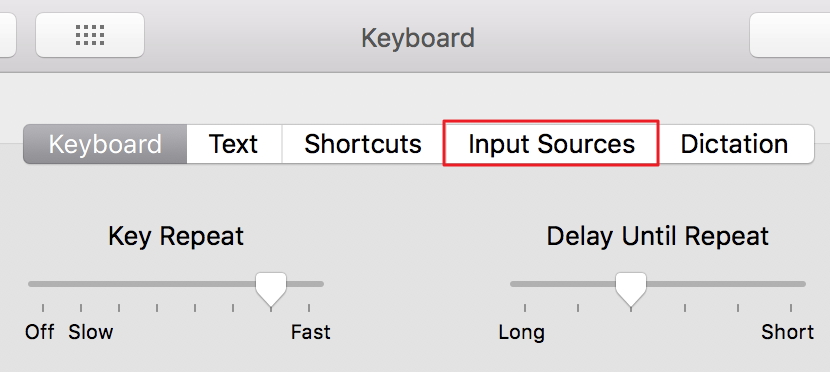Open the Input Sources tab
Viewport: 830px width, 372px height.
[x=551, y=144]
